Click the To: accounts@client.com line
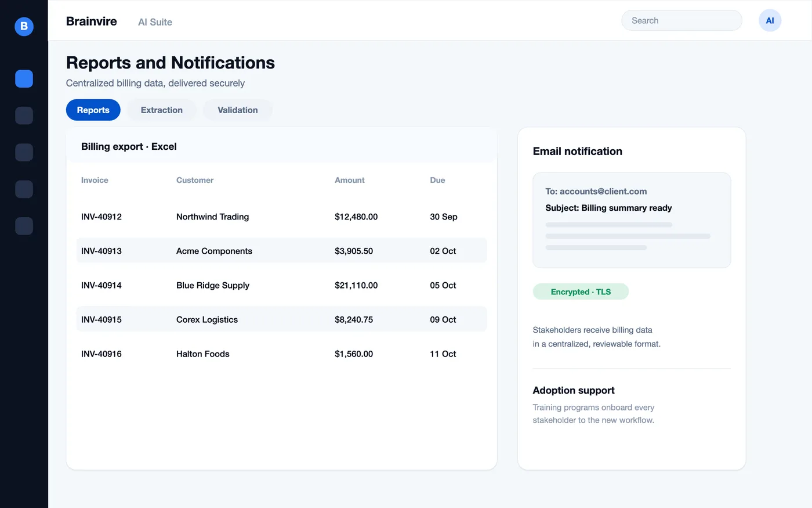Viewport: 812px width, 508px height. click(x=596, y=191)
